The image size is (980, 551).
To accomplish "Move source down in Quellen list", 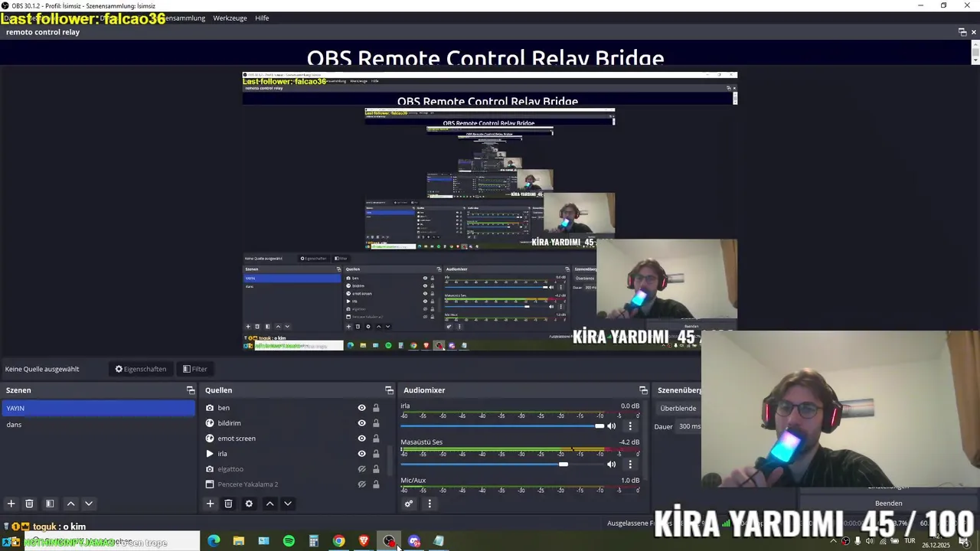I will point(288,504).
